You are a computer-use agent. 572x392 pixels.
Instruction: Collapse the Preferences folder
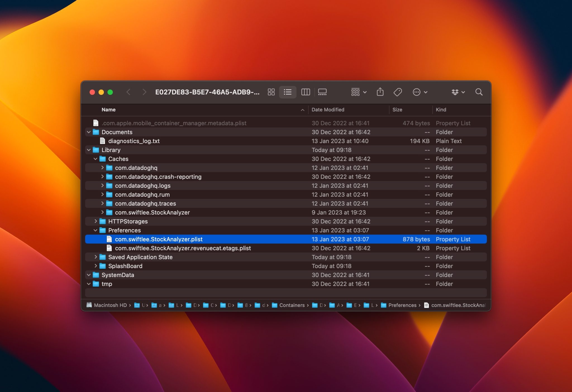click(96, 230)
